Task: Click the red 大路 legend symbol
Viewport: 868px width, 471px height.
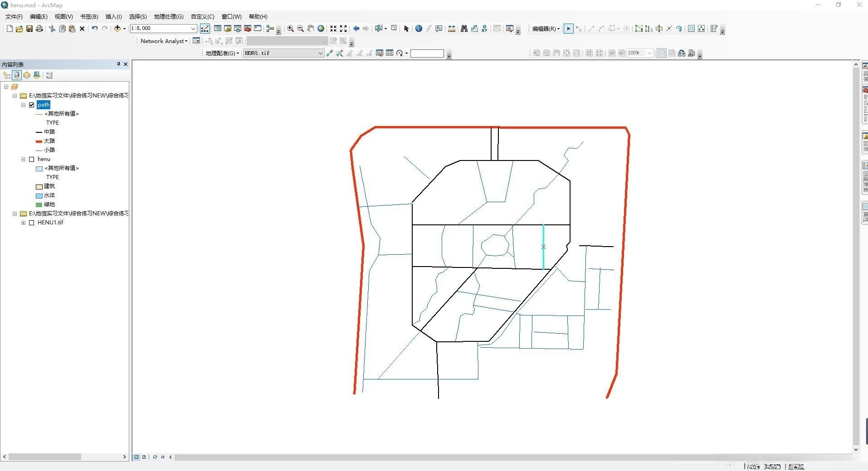Action: click(x=39, y=141)
